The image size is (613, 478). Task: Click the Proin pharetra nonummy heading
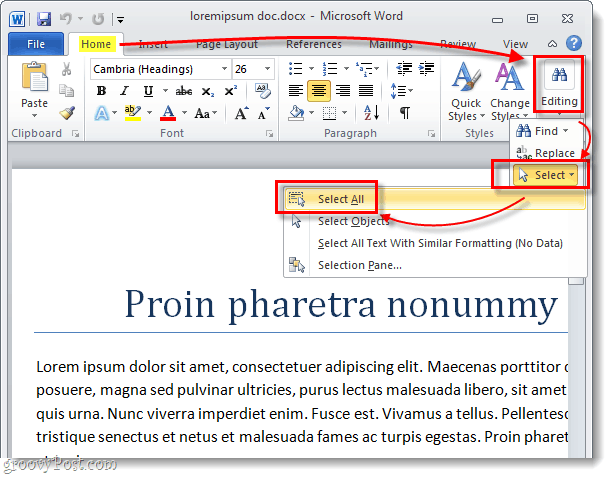pos(341,304)
